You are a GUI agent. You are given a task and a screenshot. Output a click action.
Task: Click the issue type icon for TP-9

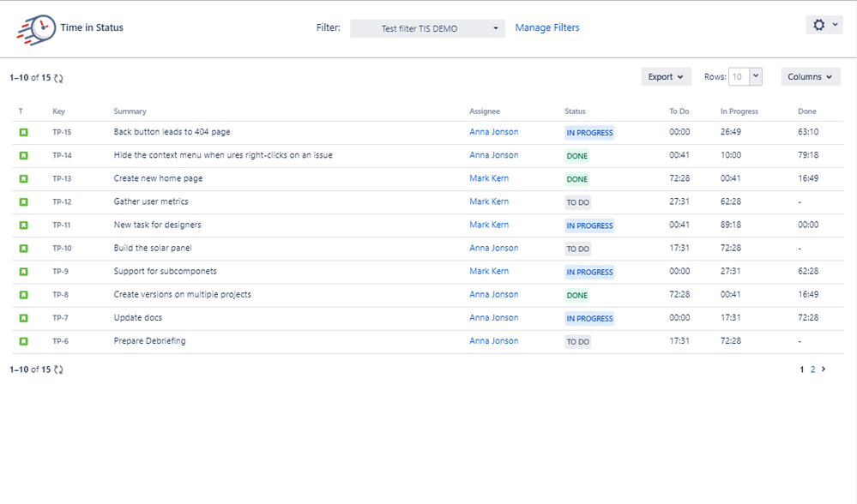[23, 272]
